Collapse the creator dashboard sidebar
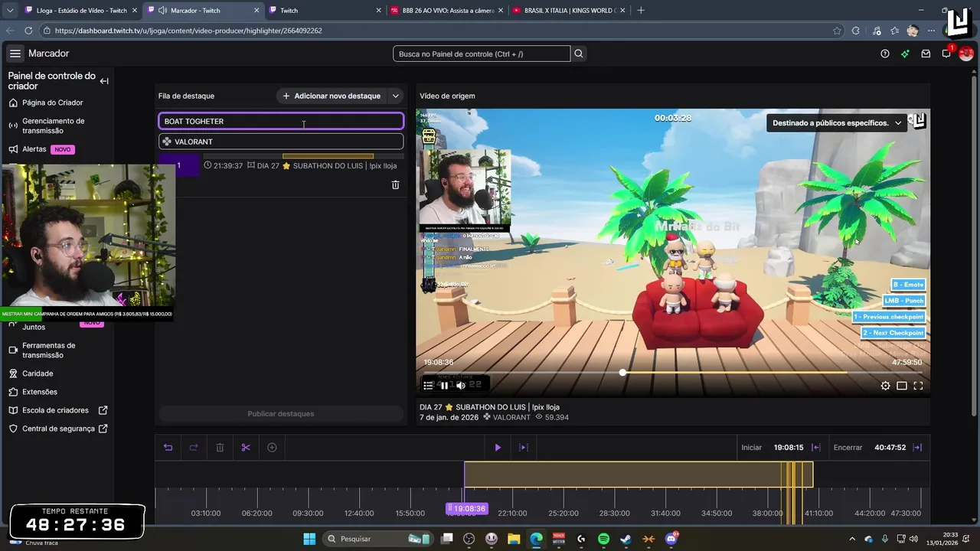The image size is (980, 551). (104, 81)
